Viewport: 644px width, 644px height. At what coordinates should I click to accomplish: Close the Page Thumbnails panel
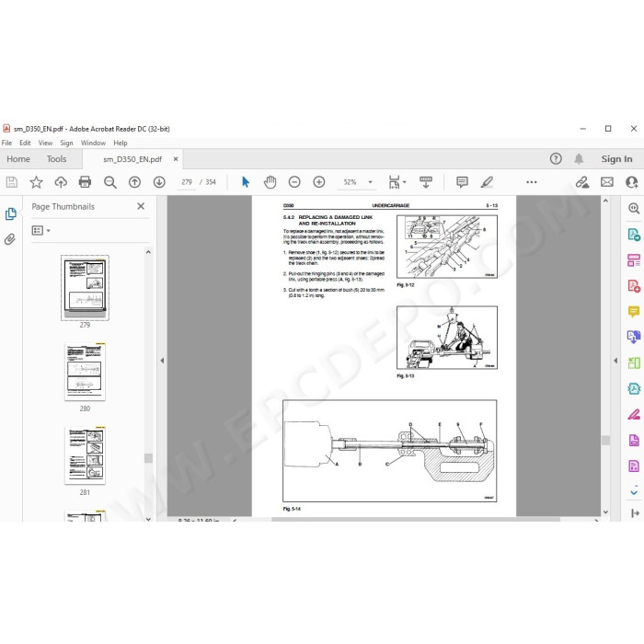coord(141,206)
